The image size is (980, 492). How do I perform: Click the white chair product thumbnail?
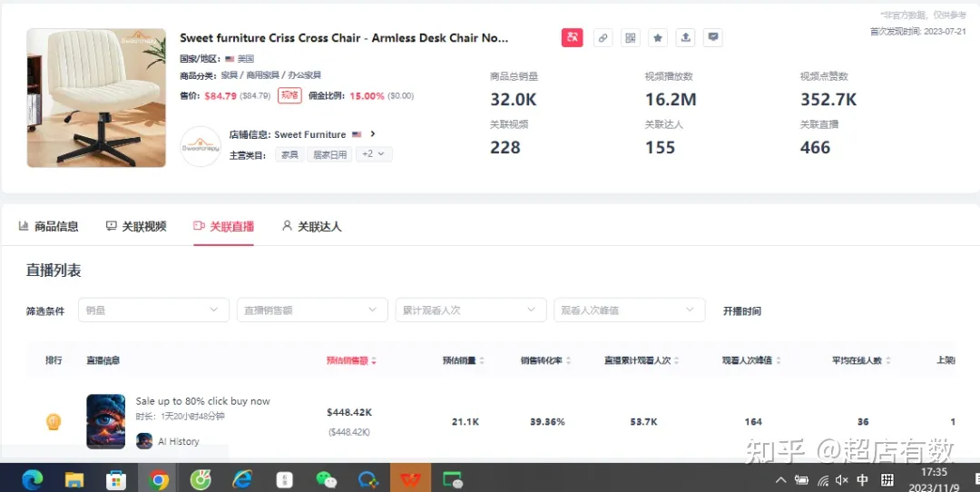96,97
